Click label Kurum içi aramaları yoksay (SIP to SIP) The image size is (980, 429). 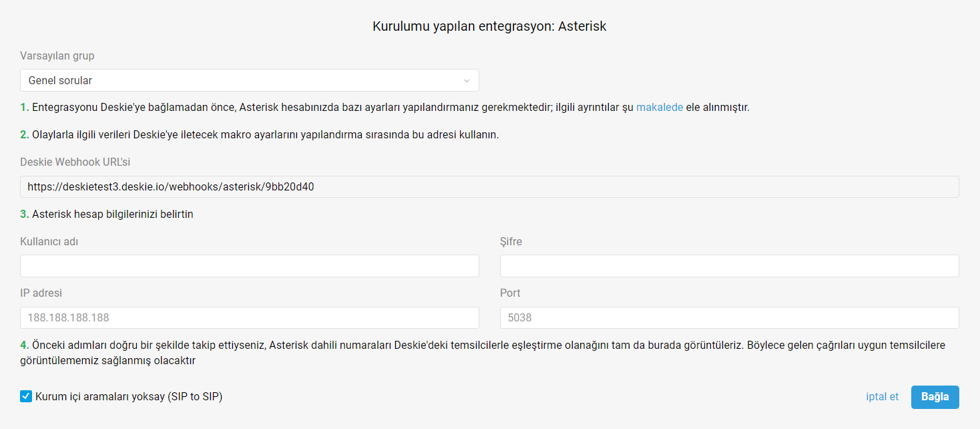click(129, 396)
